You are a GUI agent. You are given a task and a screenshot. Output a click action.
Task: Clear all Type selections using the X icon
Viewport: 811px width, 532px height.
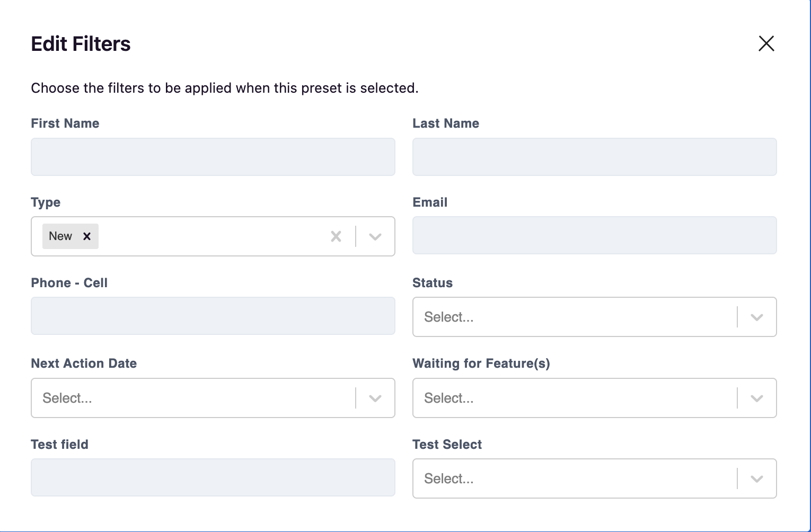tap(336, 236)
